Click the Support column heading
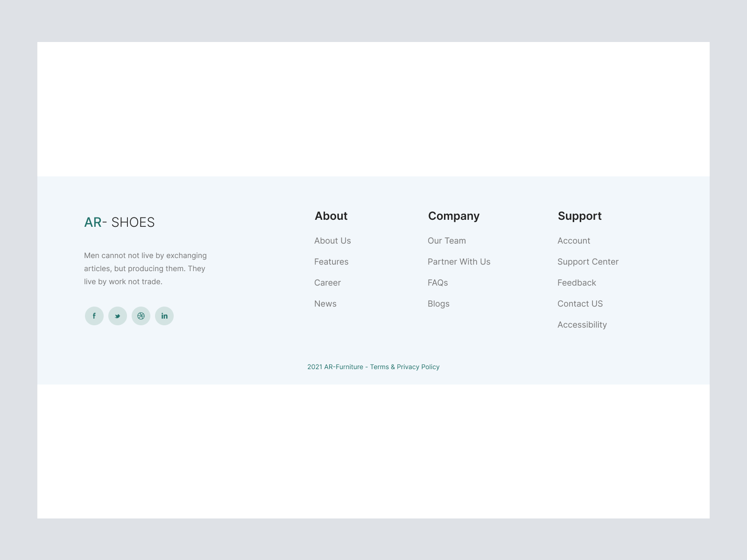Screen dimensions: 747x560 click(579, 216)
